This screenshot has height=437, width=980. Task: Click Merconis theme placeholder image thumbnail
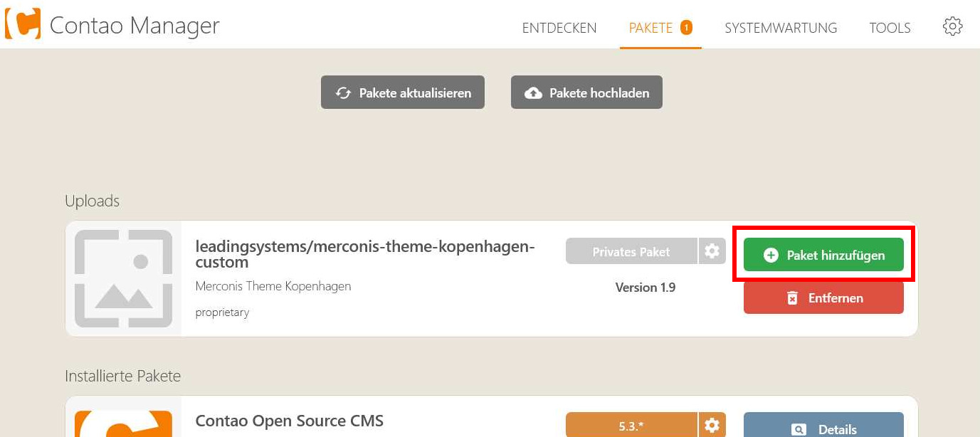(123, 278)
